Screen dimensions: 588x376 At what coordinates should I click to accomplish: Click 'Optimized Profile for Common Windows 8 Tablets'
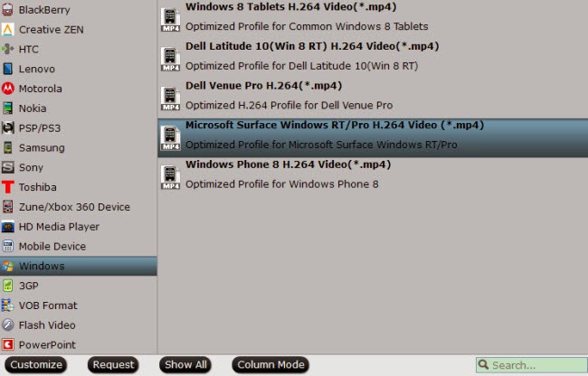pyautogui.click(x=307, y=26)
